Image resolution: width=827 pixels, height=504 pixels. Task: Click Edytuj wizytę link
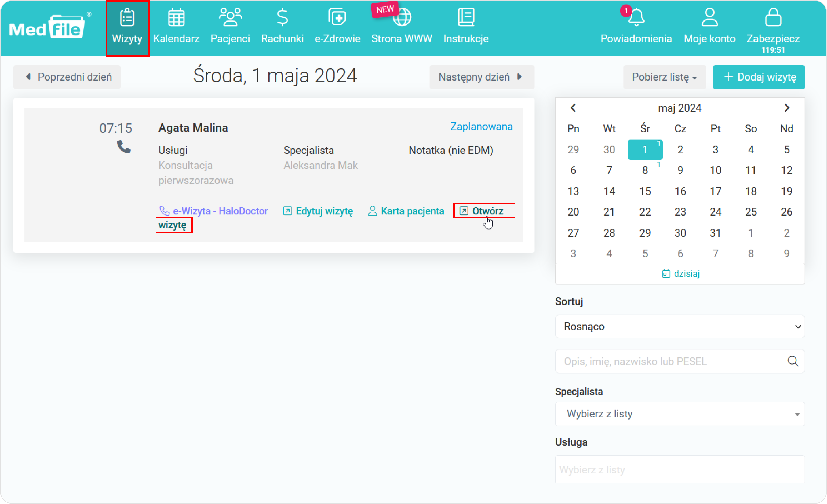(318, 211)
